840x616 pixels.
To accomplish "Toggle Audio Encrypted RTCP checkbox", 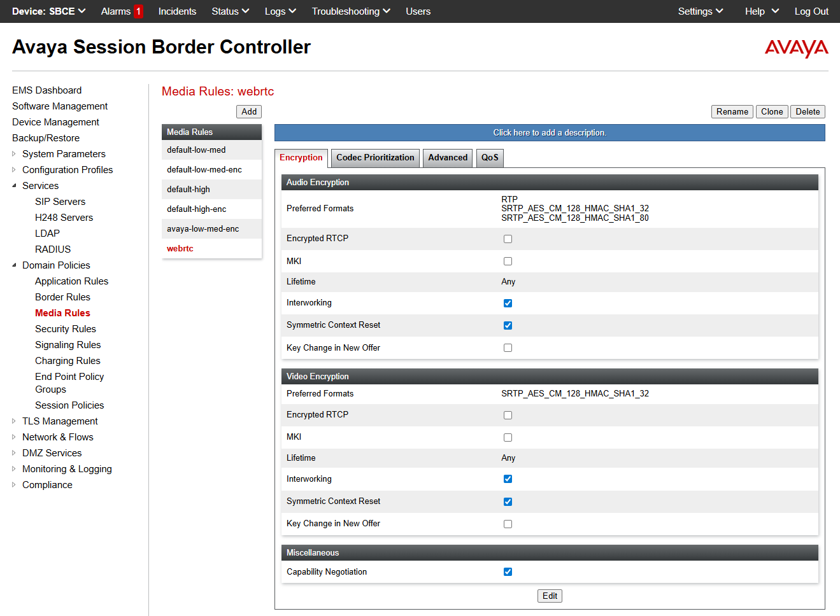I will tap(508, 239).
